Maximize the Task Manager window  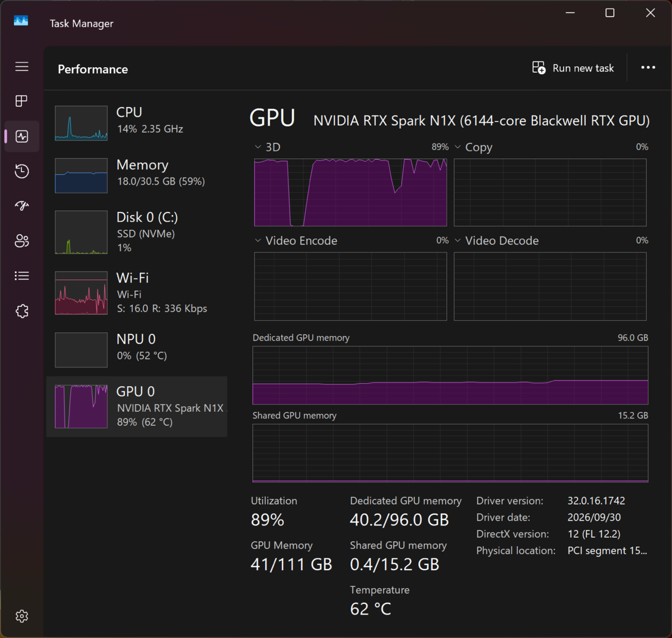(x=610, y=12)
